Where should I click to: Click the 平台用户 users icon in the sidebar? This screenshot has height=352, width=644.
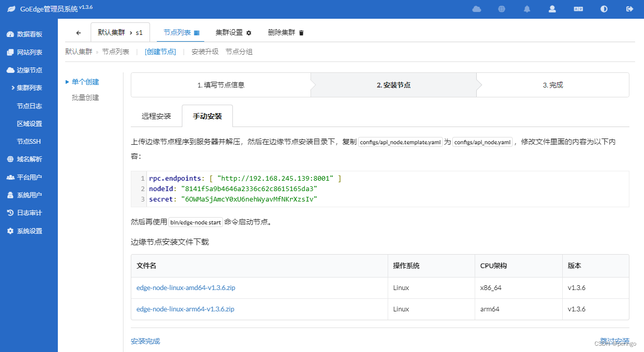10,178
